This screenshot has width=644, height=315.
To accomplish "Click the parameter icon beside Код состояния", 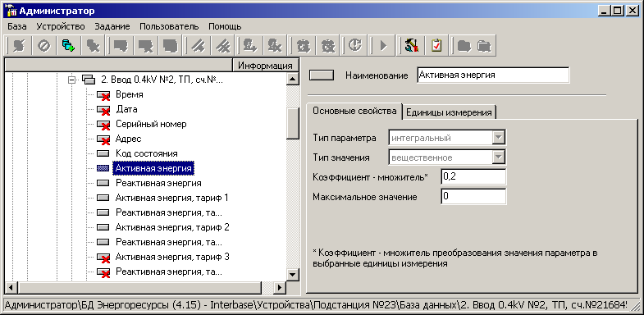I will tap(103, 154).
